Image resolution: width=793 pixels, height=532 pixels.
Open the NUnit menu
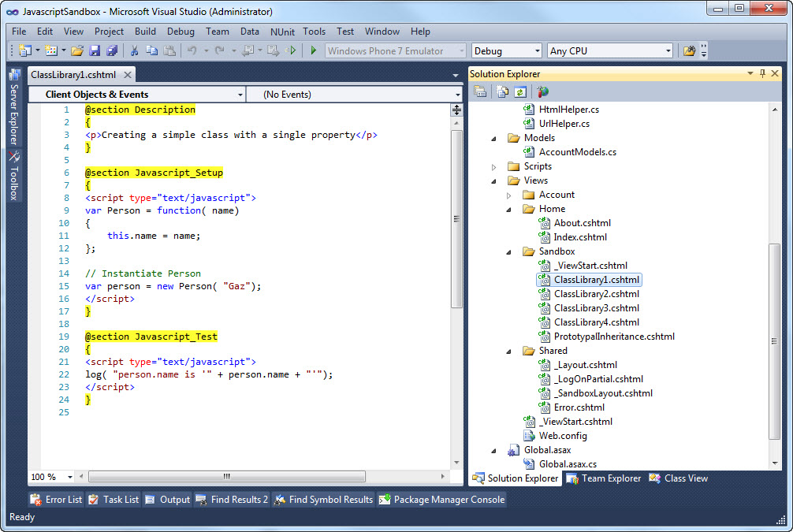pyautogui.click(x=282, y=32)
